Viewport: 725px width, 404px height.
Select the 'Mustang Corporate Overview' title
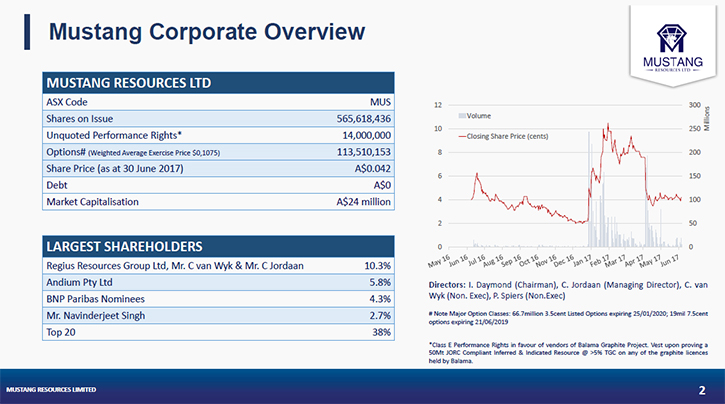[207, 32]
